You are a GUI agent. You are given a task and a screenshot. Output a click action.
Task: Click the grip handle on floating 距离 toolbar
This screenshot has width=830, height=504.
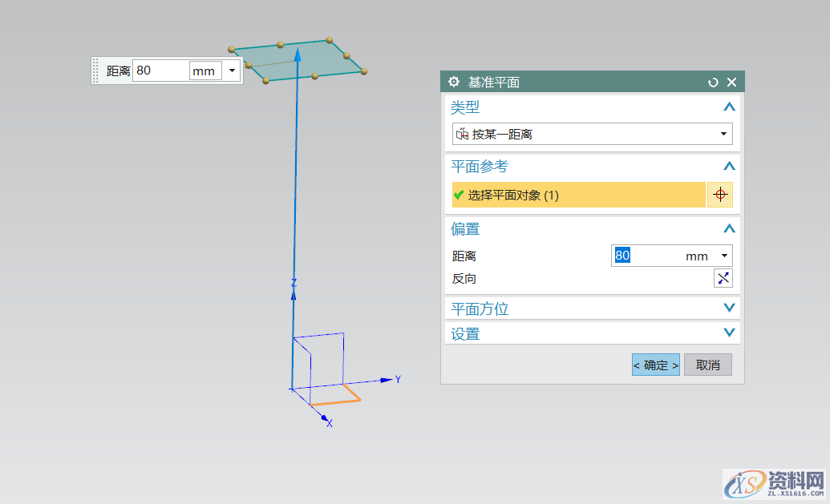tap(95, 71)
